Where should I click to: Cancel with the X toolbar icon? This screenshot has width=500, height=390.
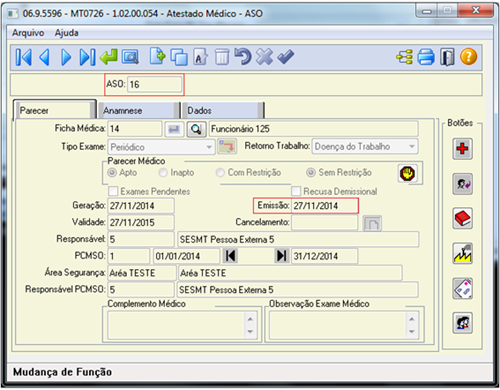[264, 56]
